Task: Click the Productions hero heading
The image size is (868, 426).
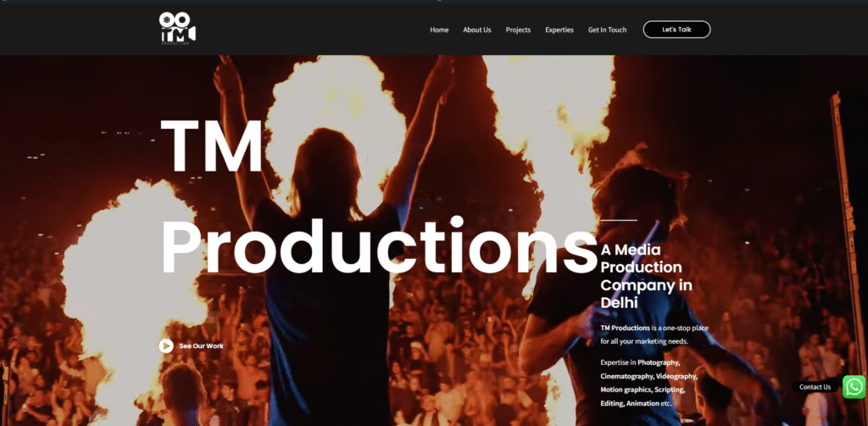Action: tap(380, 246)
